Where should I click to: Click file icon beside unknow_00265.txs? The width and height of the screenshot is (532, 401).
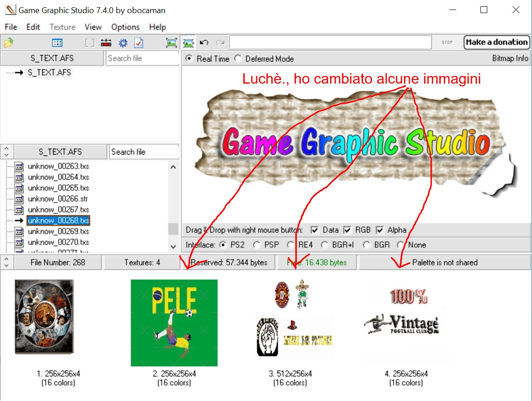(19, 188)
